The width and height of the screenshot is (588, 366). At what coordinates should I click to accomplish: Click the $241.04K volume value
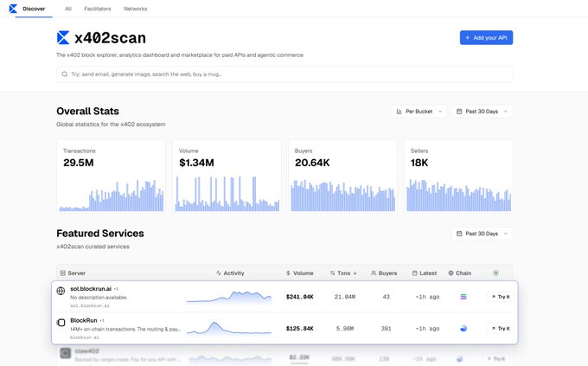pos(300,297)
